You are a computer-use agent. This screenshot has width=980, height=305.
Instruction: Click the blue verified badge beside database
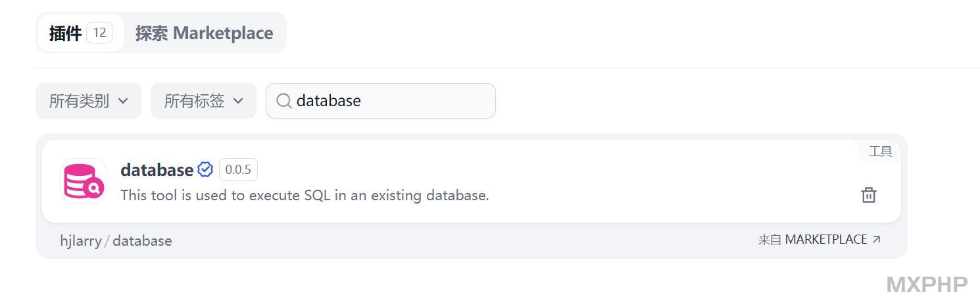point(205,169)
